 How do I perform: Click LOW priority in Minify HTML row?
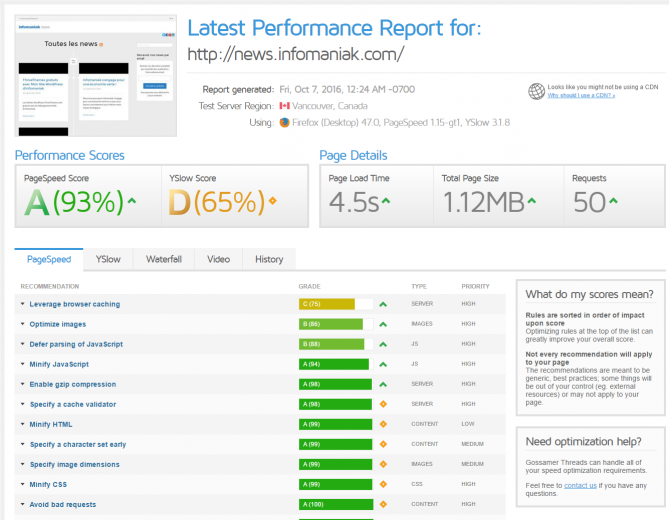[468, 424]
